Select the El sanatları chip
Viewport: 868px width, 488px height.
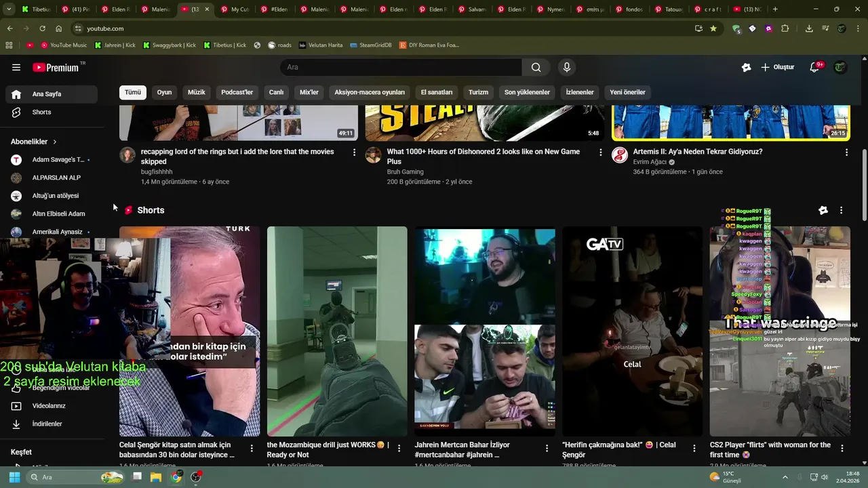436,92
